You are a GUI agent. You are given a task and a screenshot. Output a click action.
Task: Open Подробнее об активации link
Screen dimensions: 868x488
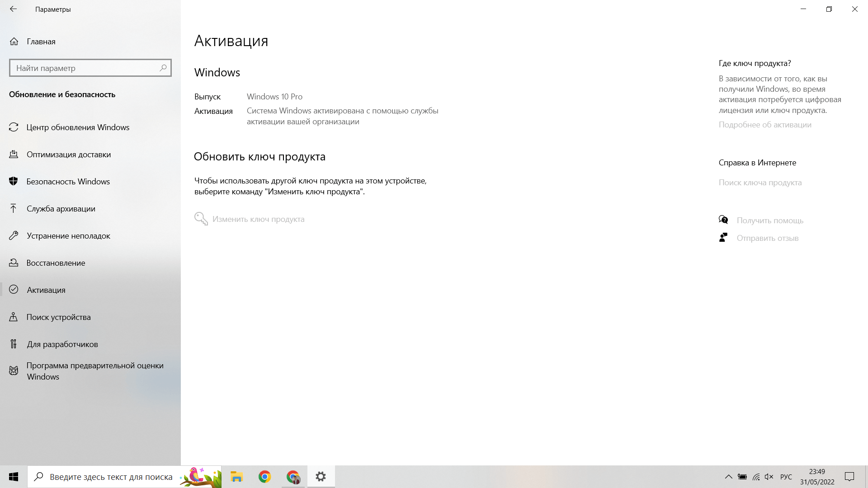[765, 125]
